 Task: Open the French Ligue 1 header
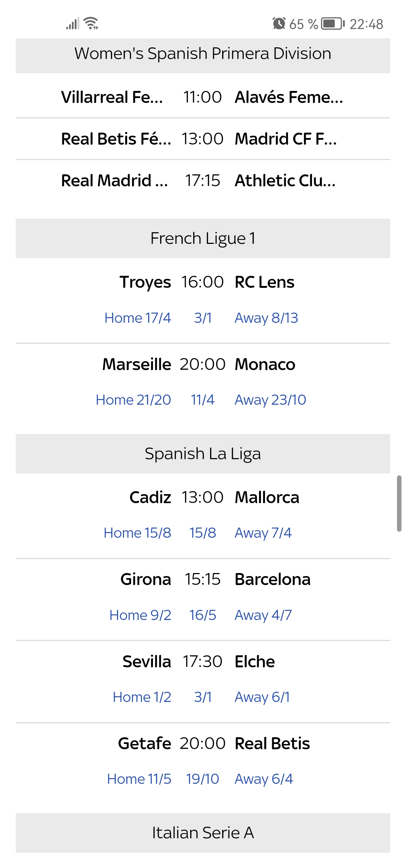click(203, 238)
